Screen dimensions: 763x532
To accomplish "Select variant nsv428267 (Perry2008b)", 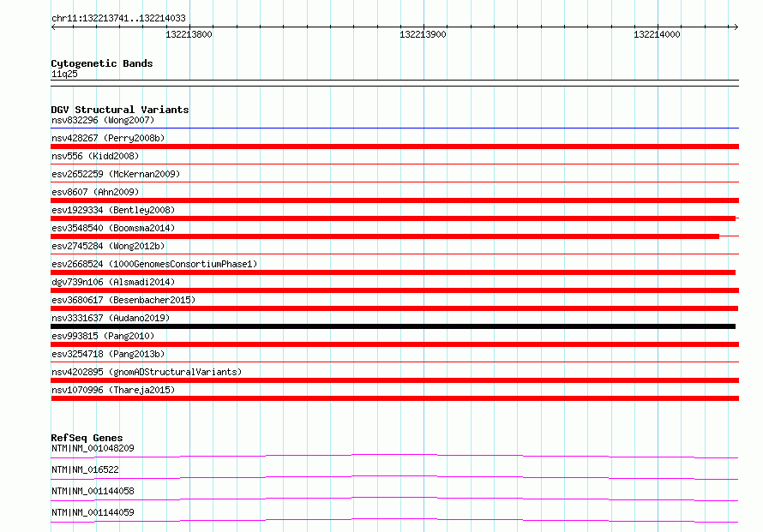I will pyautogui.click(x=108, y=138).
